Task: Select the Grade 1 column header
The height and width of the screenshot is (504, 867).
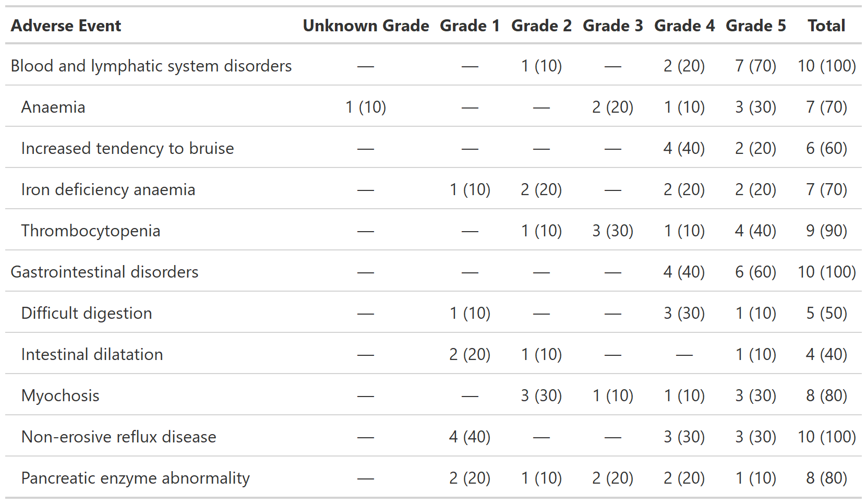Action: tap(469, 26)
